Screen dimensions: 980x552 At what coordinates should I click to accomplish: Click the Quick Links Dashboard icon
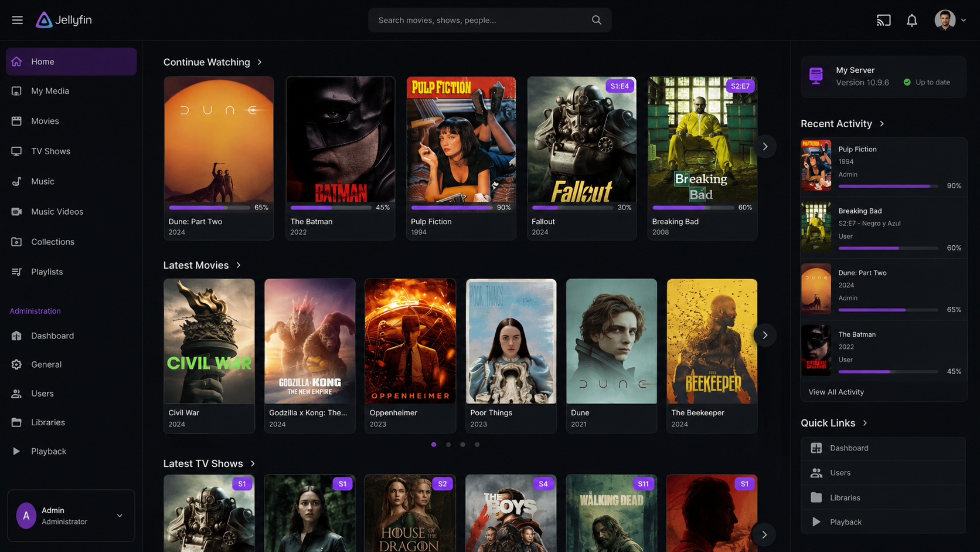(816, 448)
